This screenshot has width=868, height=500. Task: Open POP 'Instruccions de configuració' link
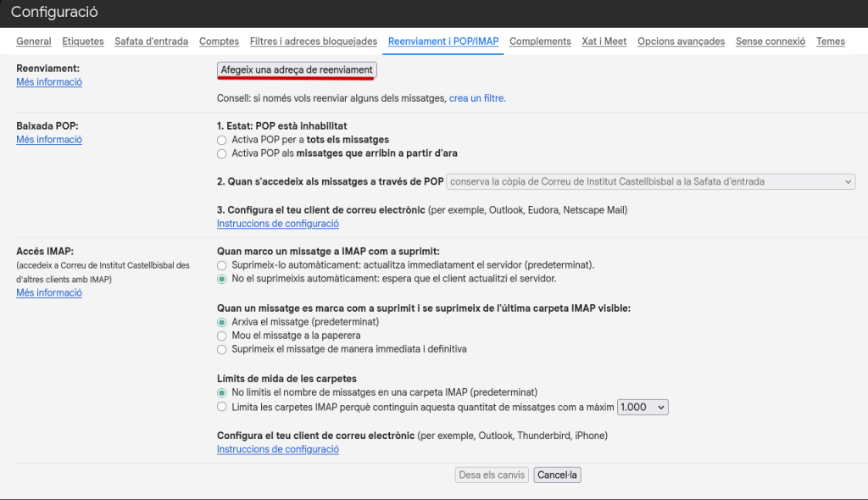(x=278, y=224)
